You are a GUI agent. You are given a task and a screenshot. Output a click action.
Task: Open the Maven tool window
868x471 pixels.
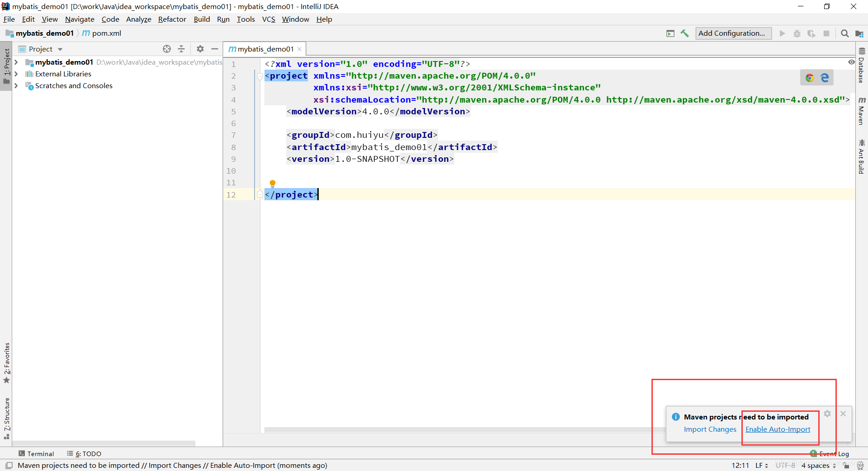pyautogui.click(x=862, y=111)
